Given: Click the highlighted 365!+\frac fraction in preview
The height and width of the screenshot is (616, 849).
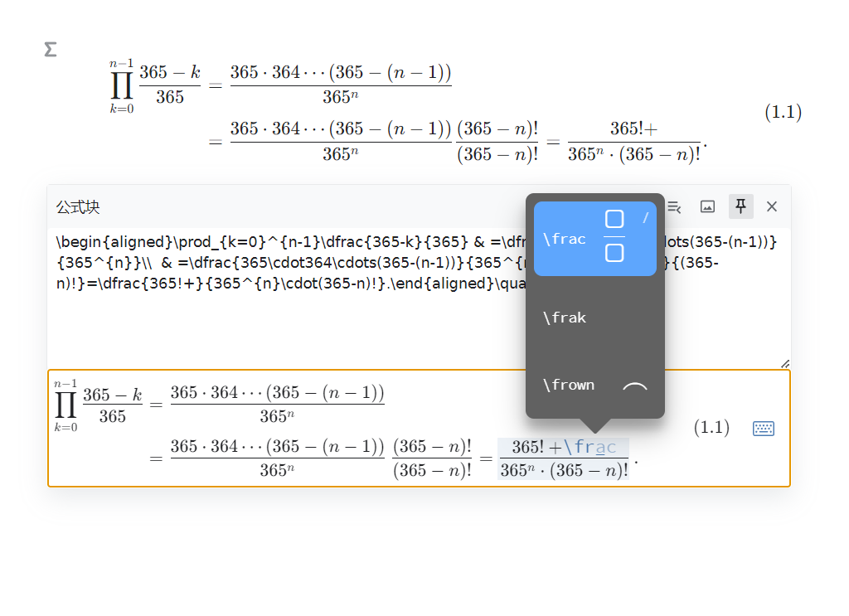Looking at the screenshot, I should pos(563,458).
